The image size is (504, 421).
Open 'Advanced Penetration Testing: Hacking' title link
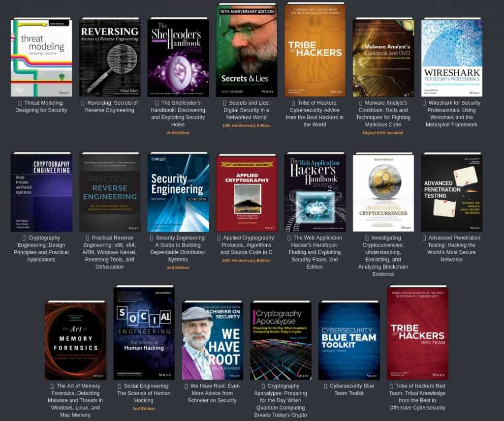tap(452, 248)
